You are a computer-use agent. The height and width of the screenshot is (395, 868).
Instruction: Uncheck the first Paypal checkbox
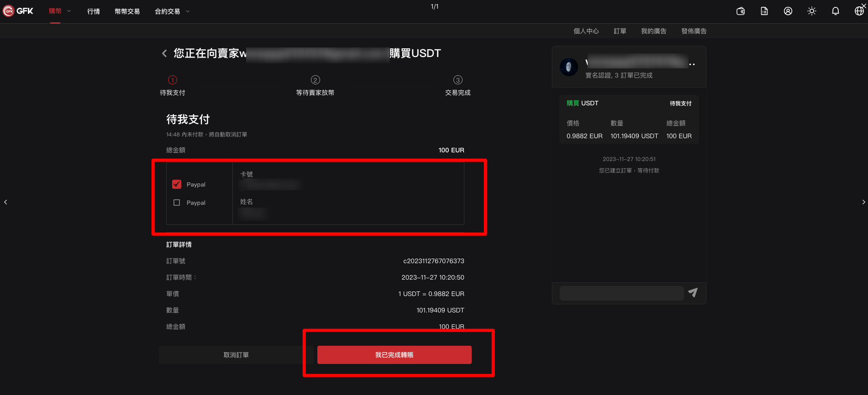pos(177,184)
